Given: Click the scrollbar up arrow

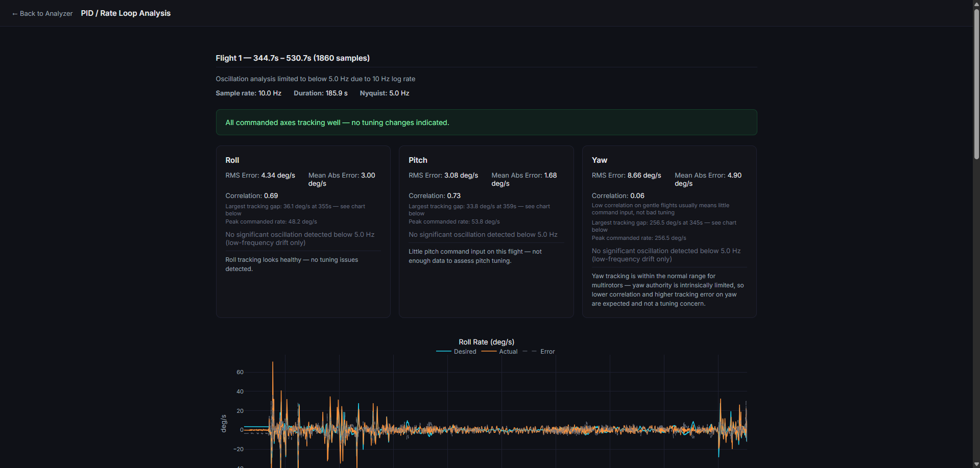Looking at the screenshot, I should [976, 4].
